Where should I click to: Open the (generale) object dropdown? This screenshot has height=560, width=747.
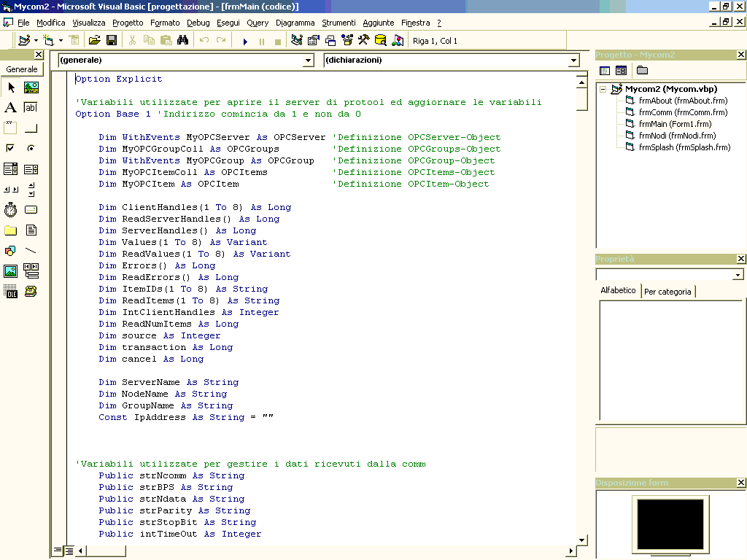pyautogui.click(x=308, y=61)
